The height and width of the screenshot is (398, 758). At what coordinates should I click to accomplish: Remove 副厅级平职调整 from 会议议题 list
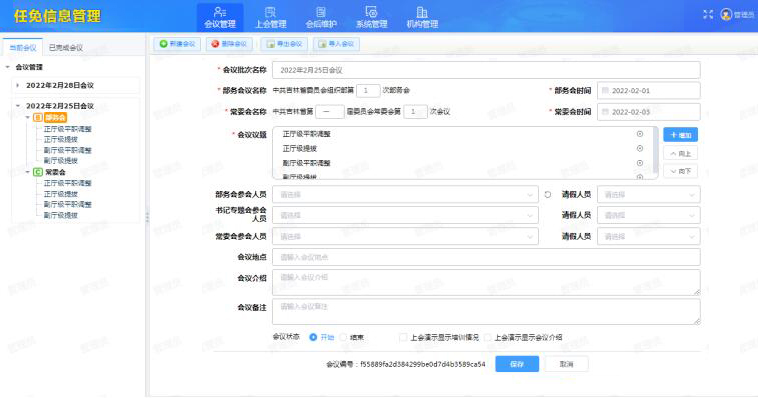(640, 163)
